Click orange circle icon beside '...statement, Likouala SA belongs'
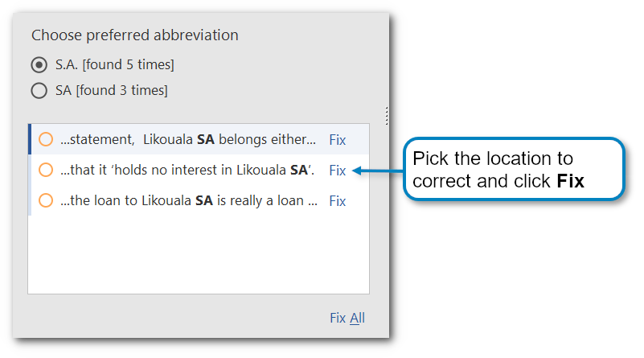 point(46,139)
